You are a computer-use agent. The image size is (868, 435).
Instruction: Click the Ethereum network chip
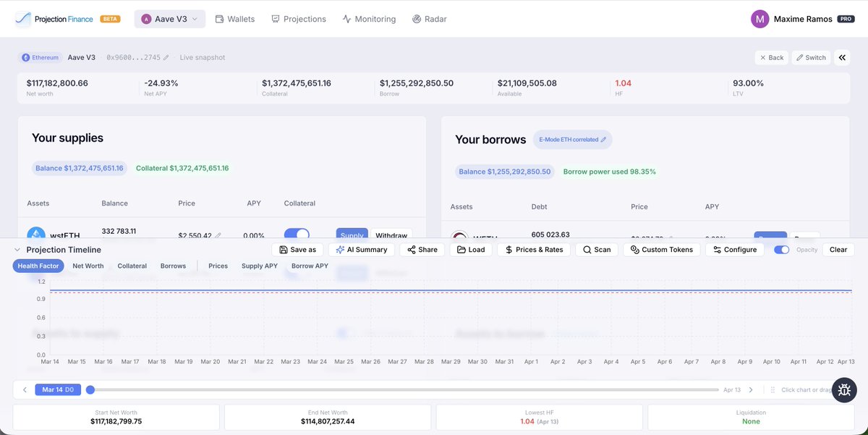click(41, 57)
